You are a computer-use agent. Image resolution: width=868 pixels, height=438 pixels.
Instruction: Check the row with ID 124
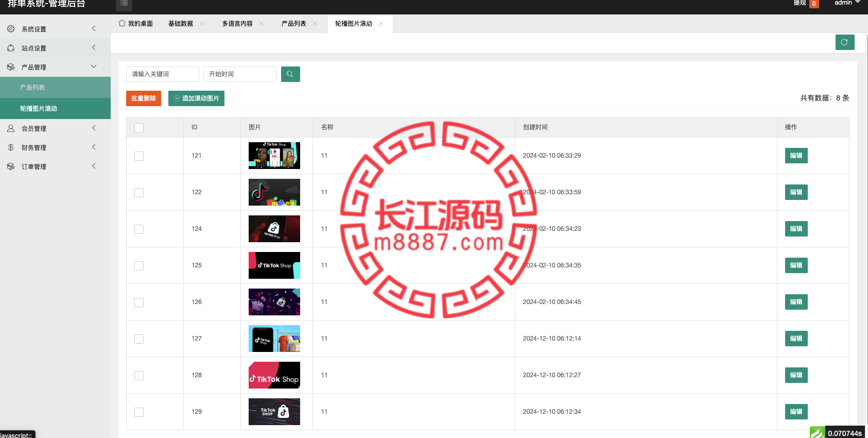[x=139, y=229]
